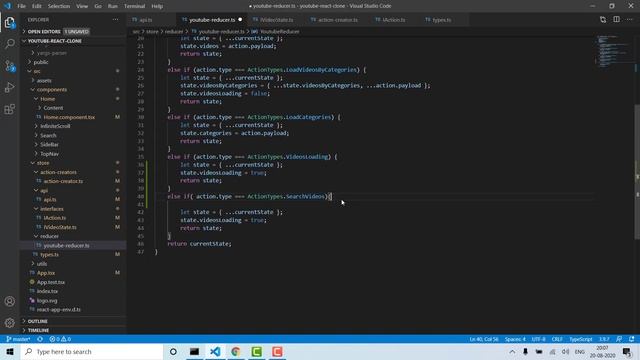Open App.test.tsx in the explorer
Image resolution: width=640 pixels, height=360 pixels.
click(51, 282)
